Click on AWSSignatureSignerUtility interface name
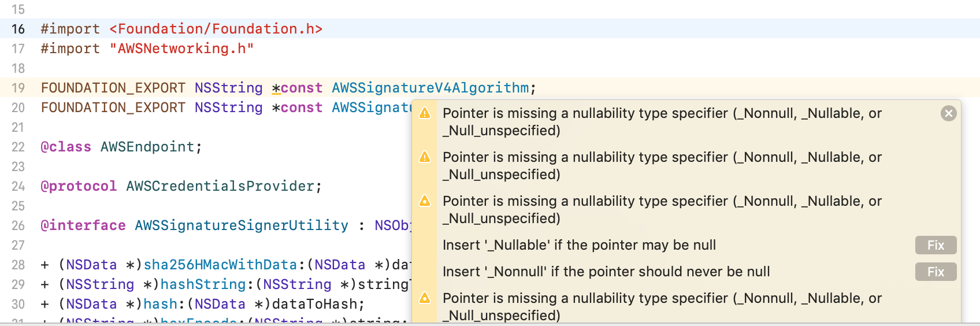Viewport: 980px width, 326px height. click(x=242, y=225)
